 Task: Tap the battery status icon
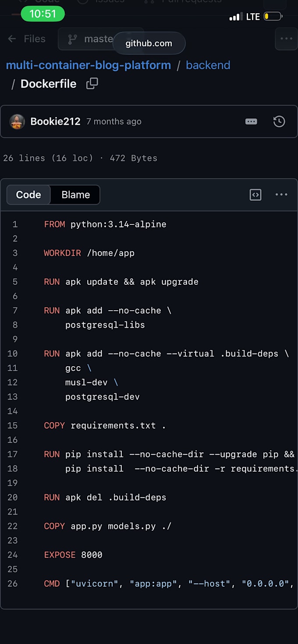(273, 17)
